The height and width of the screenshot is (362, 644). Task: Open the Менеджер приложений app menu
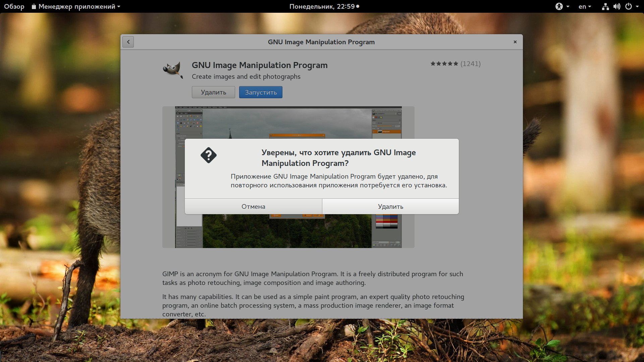76,6
